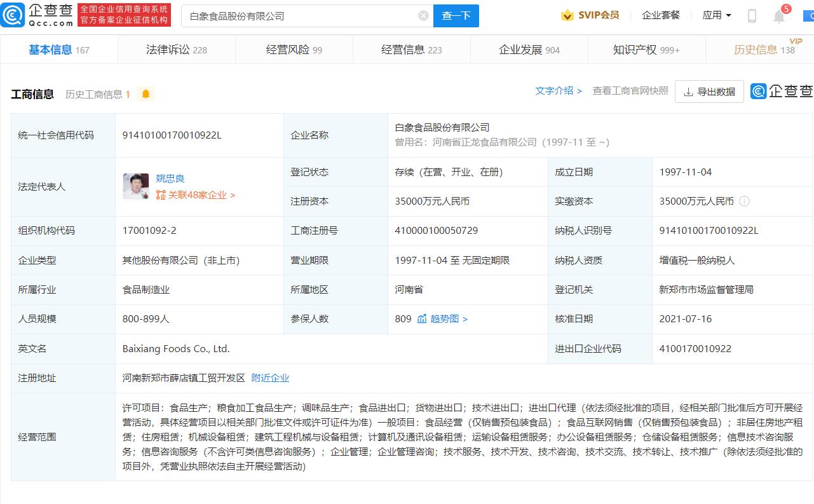Switch to 经营信息 tab

coord(412,50)
